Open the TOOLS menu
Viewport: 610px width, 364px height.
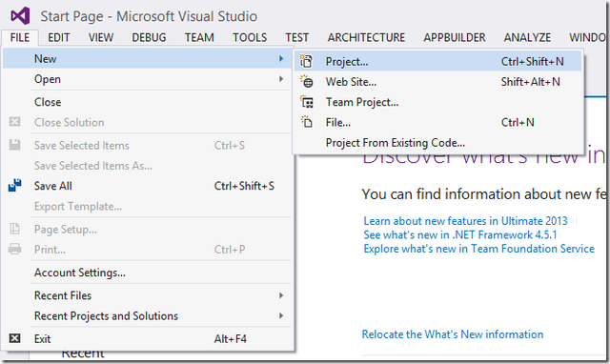click(250, 38)
